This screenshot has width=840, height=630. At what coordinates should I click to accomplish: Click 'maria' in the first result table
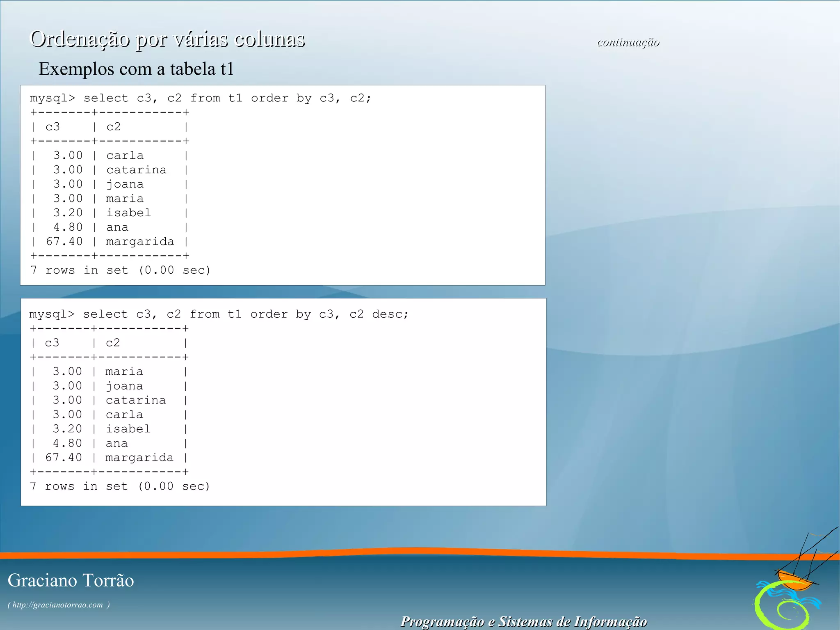pos(125,199)
